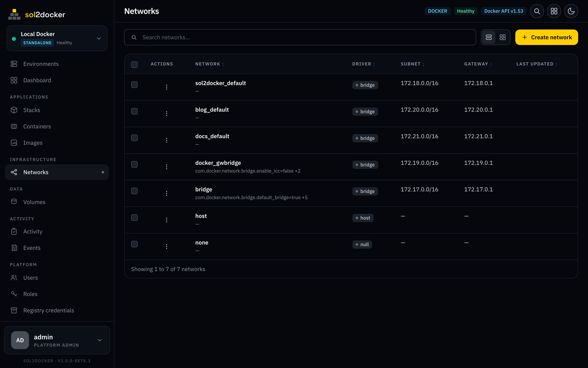The height and width of the screenshot is (368, 588).
Task: Click the AD avatar icon
Action: pos(20,340)
